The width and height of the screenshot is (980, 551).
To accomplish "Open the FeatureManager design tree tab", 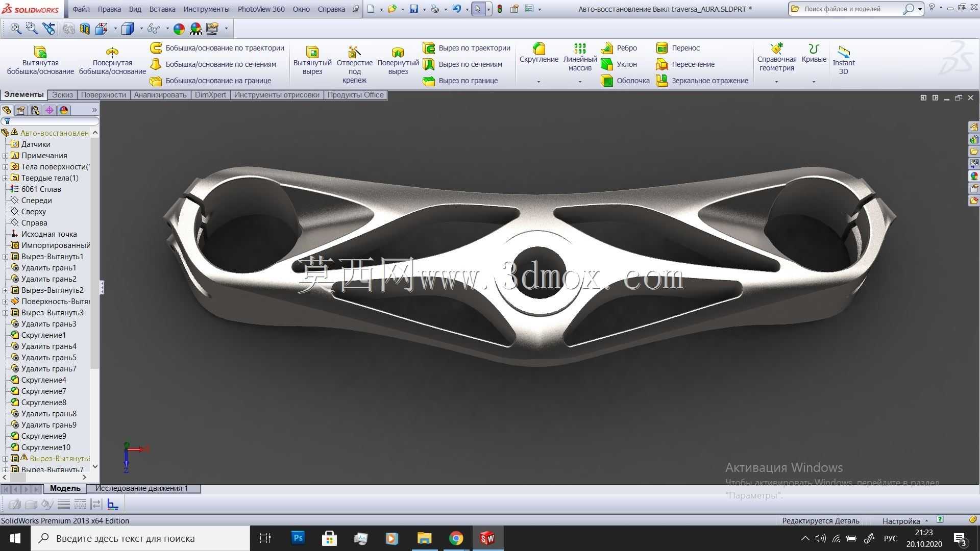I will pos(7,110).
